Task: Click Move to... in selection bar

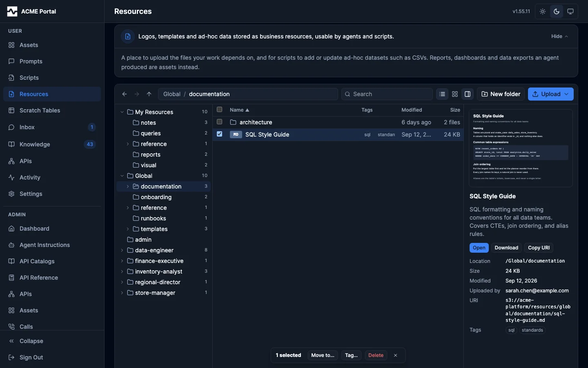Action: (323, 355)
